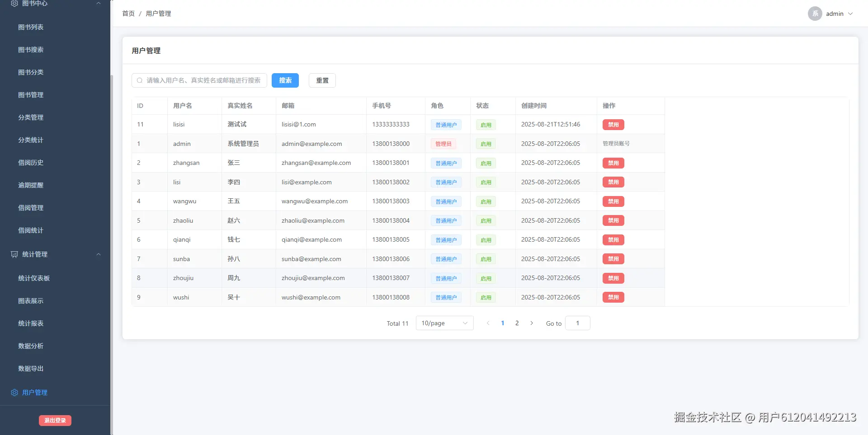This screenshot has height=435, width=868.
Task: Click the blue 搜索 button
Action: point(285,80)
